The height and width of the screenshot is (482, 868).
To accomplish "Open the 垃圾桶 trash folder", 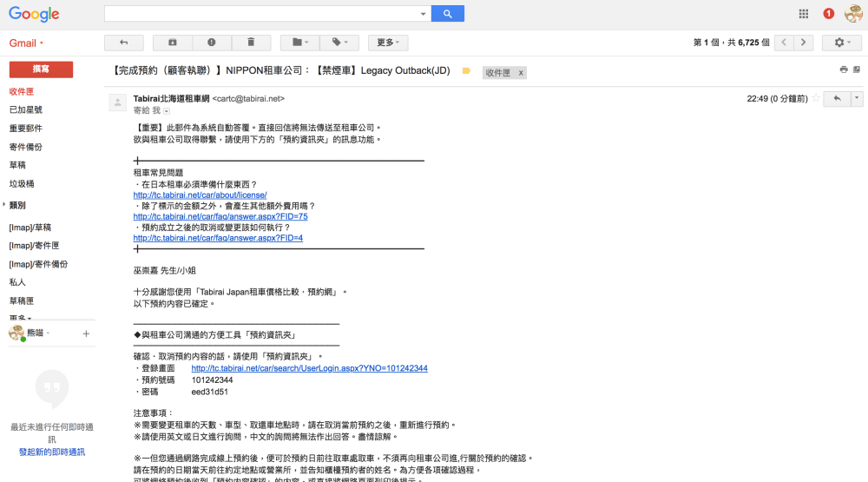I will [x=22, y=183].
